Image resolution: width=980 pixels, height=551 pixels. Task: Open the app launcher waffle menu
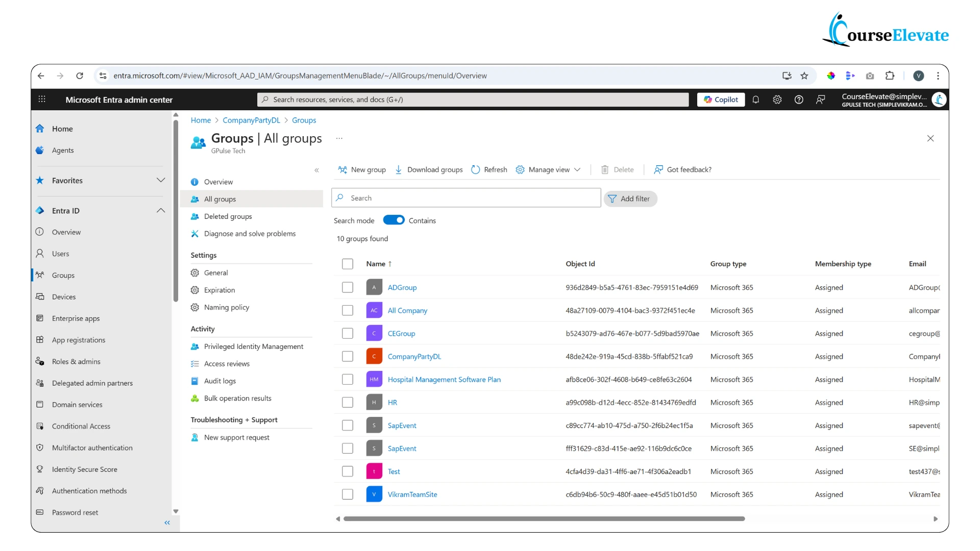click(42, 99)
